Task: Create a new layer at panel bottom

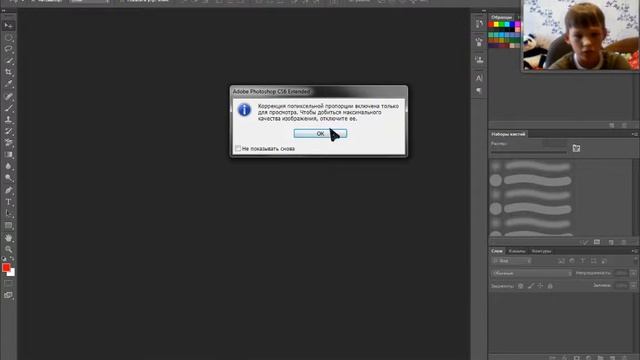Action: [x=612, y=357]
